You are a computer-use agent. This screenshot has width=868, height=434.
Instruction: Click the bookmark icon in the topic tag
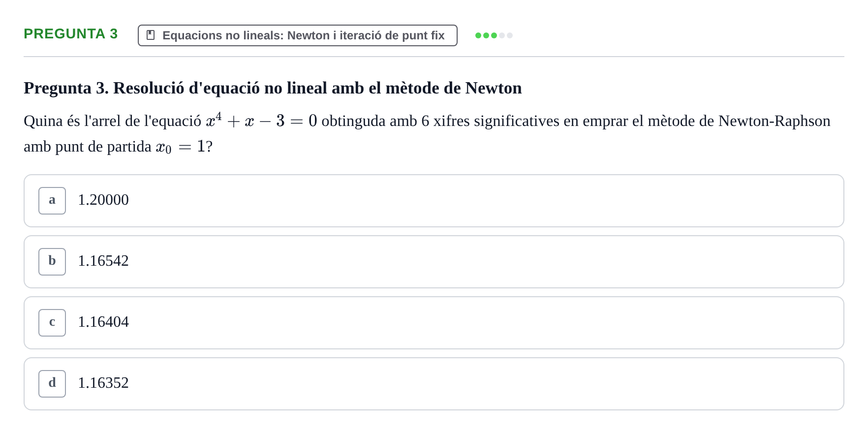click(x=151, y=35)
